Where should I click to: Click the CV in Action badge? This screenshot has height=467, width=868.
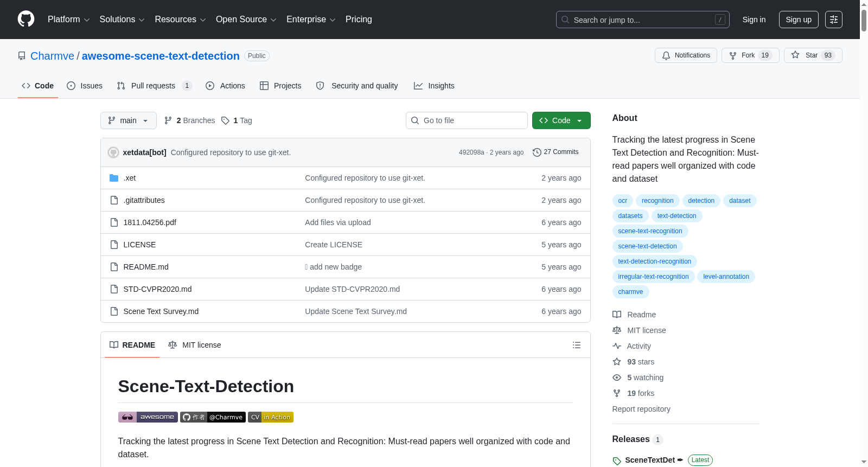(271, 417)
